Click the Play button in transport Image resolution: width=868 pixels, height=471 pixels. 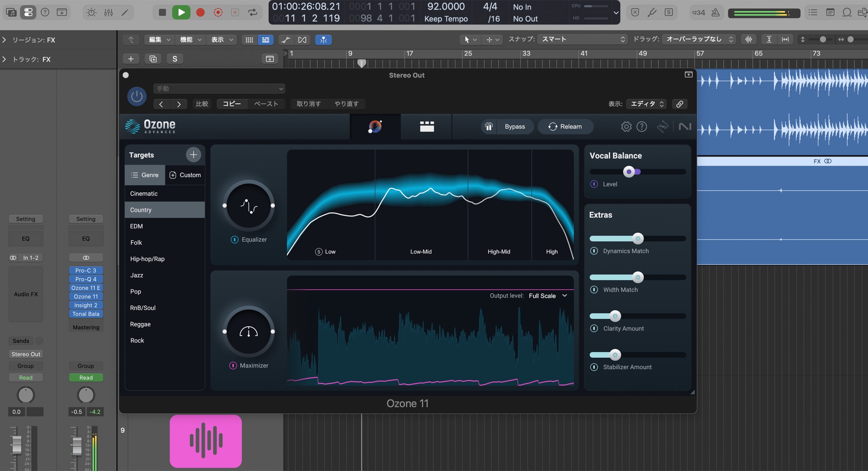tap(181, 12)
